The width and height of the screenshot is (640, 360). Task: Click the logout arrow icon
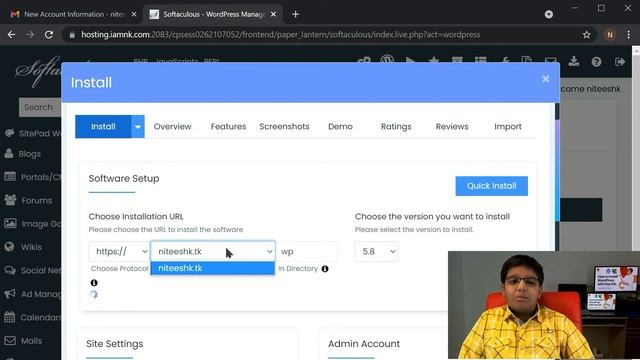tap(620, 62)
